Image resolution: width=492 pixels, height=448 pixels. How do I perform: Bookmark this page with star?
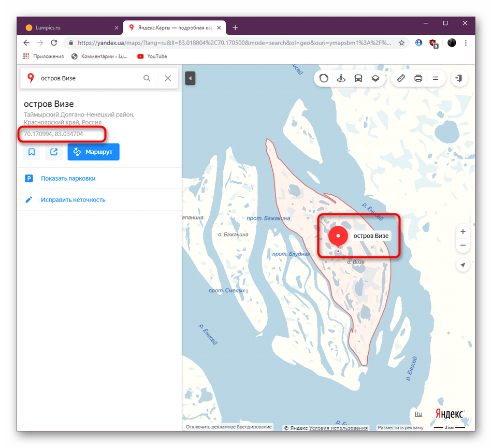pyautogui.click(x=402, y=42)
